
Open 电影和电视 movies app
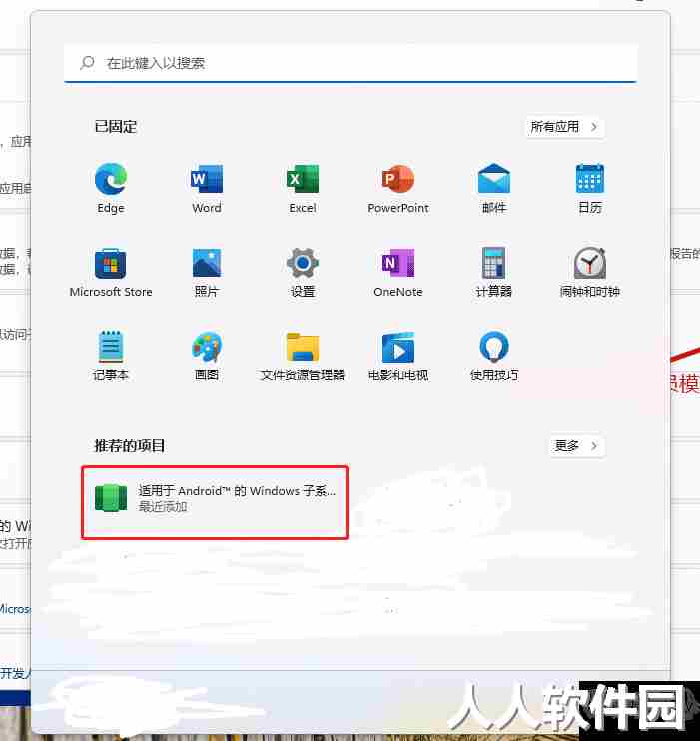coord(398,356)
